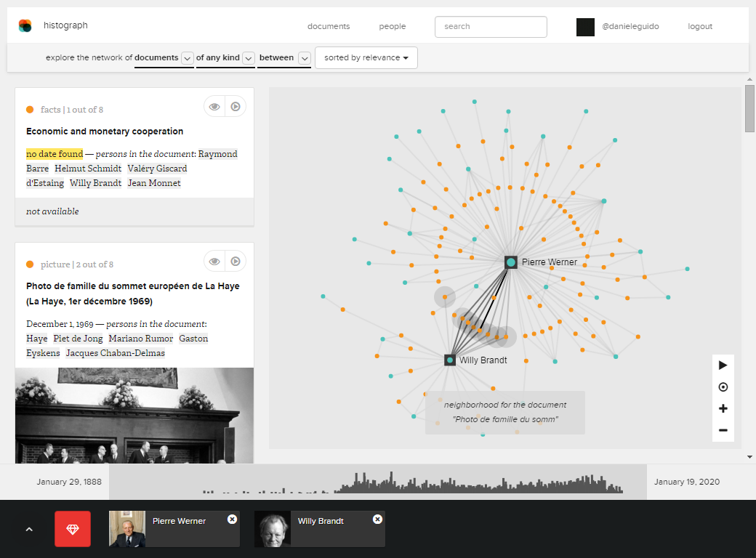The image size is (756, 558).
Task: Select Helmut Schmidt person tag
Action: (88, 169)
